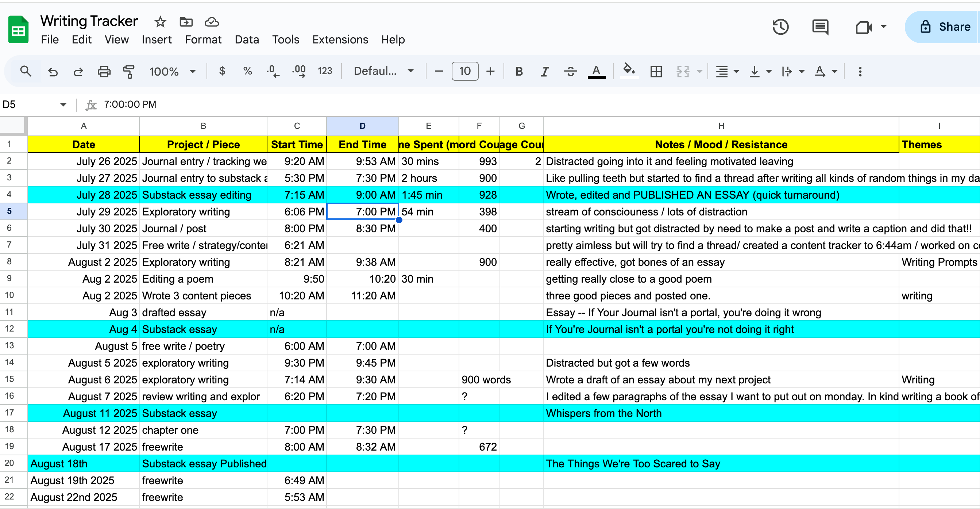Increase font size with plus button
Viewport: 980px width, 509px height.
click(490, 71)
